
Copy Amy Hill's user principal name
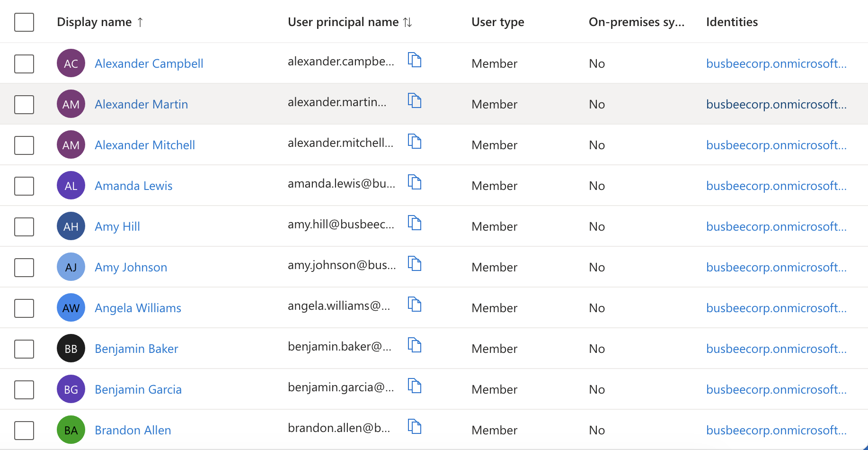pos(415,223)
